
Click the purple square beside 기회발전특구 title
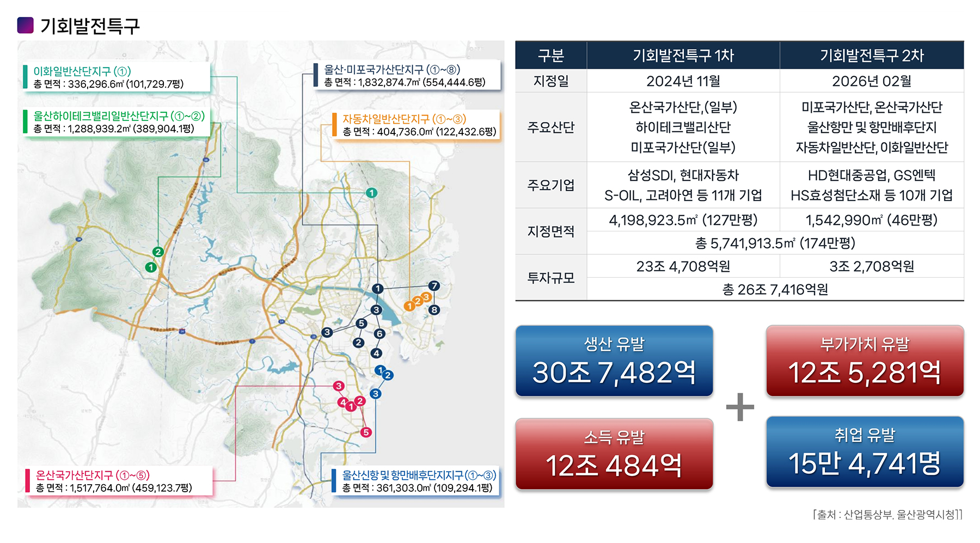25,26
